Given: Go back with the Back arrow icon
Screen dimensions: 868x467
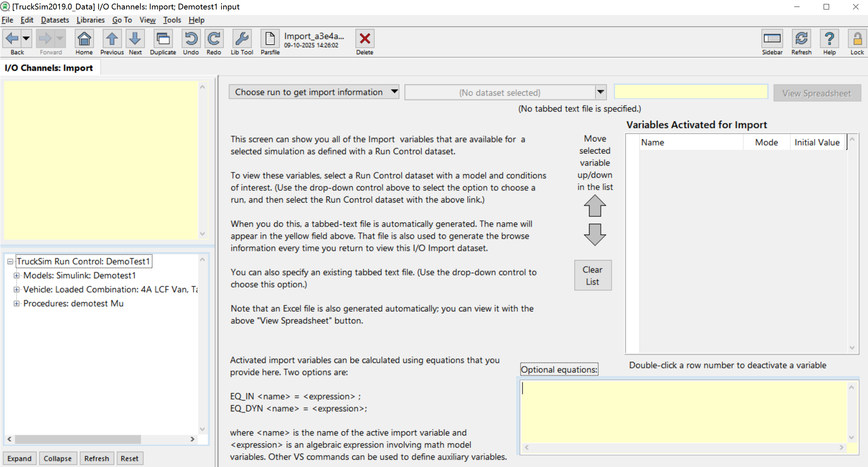Looking at the screenshot, I should tap(12, 38).
